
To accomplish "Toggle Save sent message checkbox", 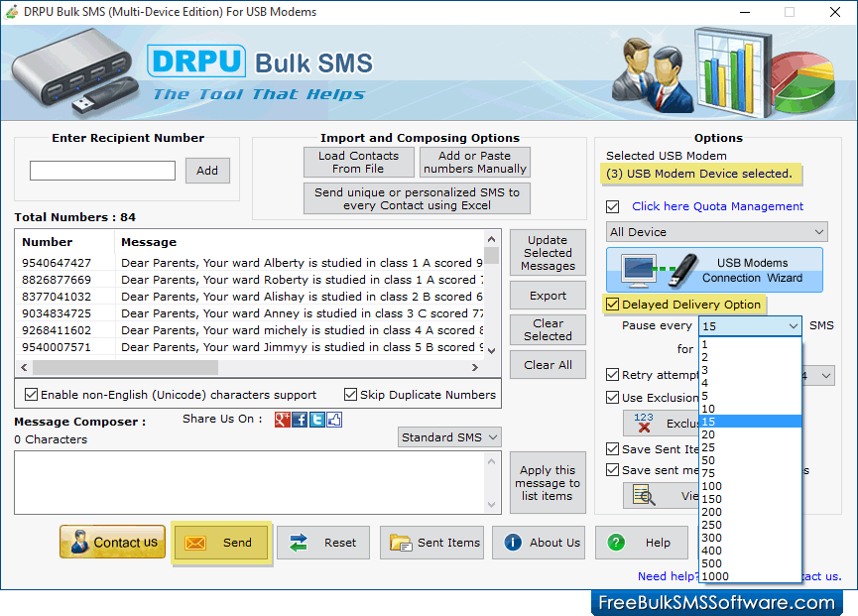I will point(613,470).
